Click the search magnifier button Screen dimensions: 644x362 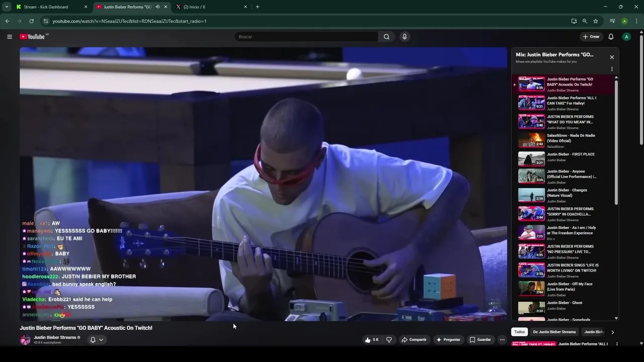click(x=386, y=37)
